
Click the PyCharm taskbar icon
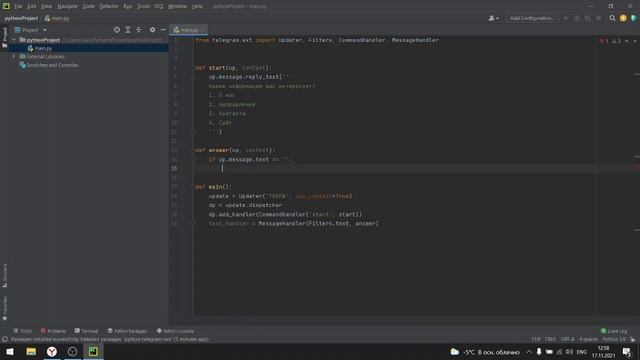93,351
